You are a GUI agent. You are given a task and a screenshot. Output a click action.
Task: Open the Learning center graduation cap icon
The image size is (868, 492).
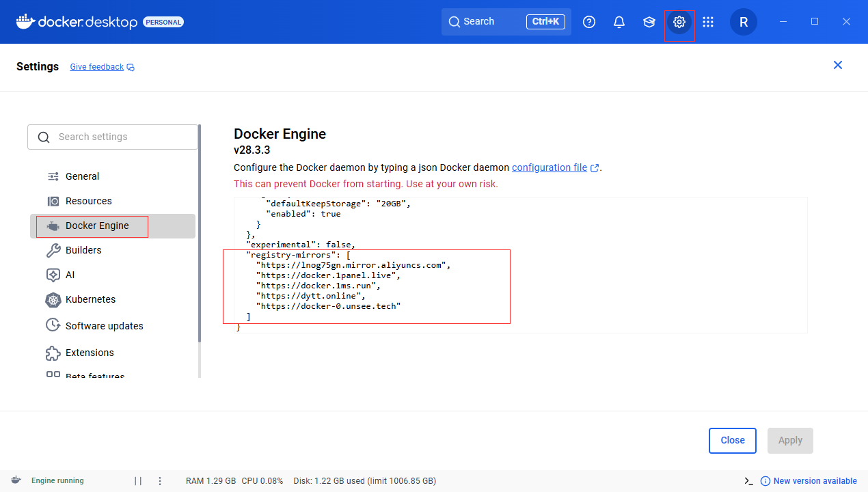[649, 22]
